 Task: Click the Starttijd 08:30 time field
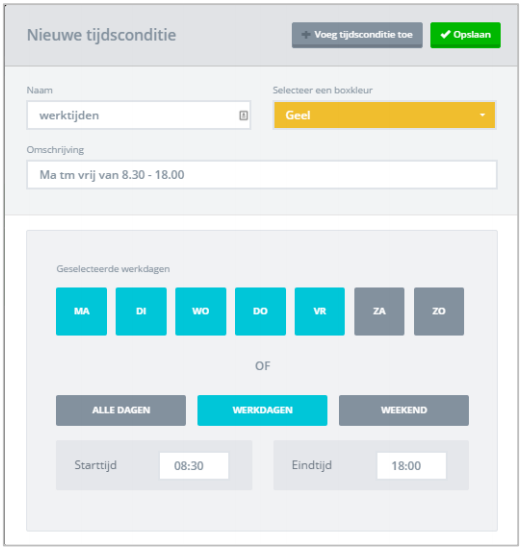[194, 466]
